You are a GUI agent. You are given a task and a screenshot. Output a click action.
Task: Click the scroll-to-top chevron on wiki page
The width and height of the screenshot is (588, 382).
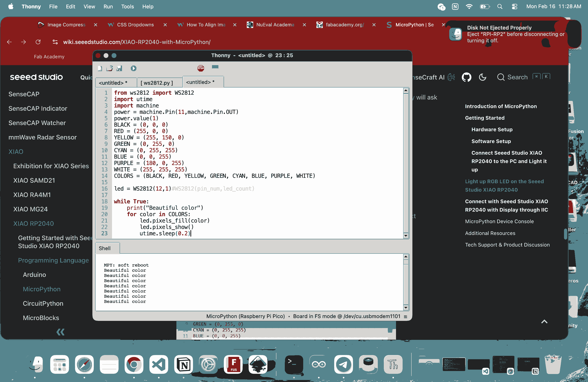point(544,321)
